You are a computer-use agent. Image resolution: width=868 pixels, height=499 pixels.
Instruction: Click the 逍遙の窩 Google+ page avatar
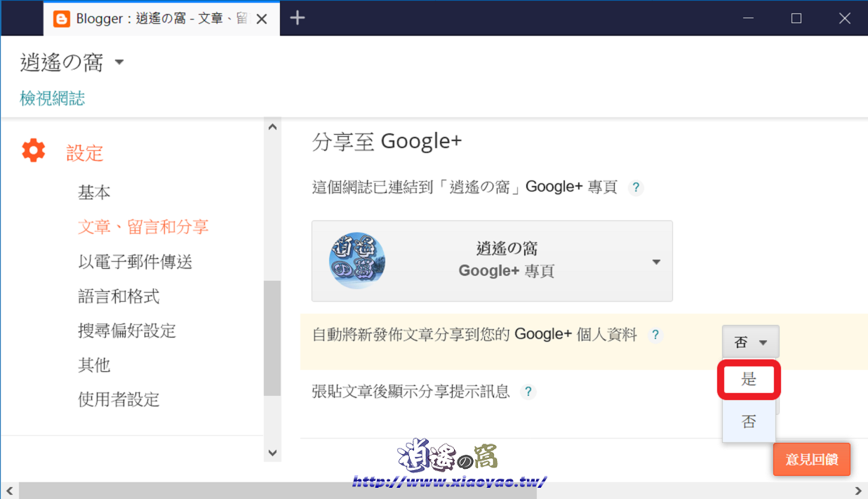(357, 260)
